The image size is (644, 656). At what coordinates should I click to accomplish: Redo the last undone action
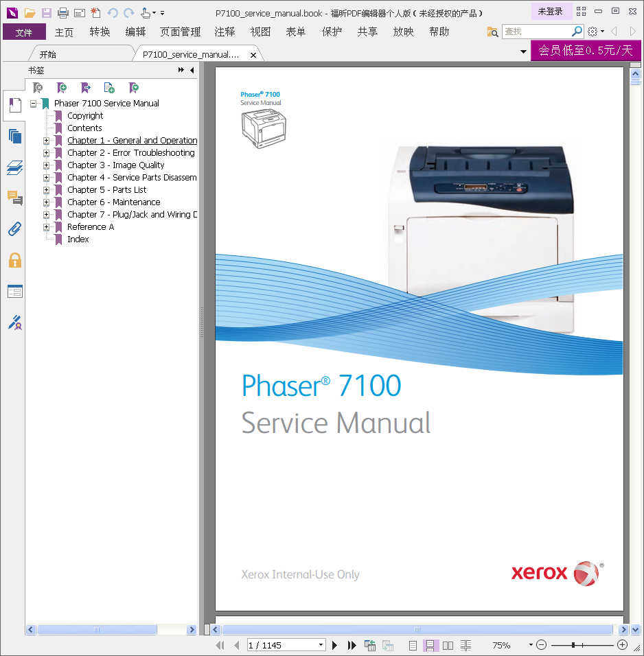(129, 13)
